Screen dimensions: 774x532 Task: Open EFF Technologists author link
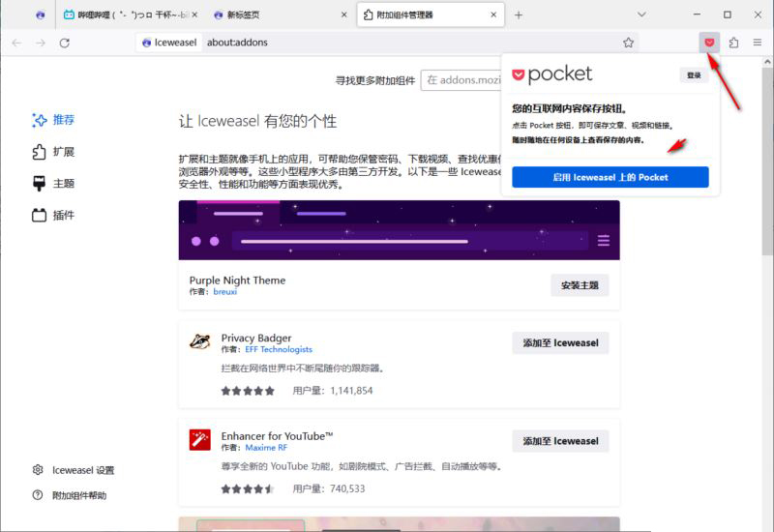(x=279, y=349)
